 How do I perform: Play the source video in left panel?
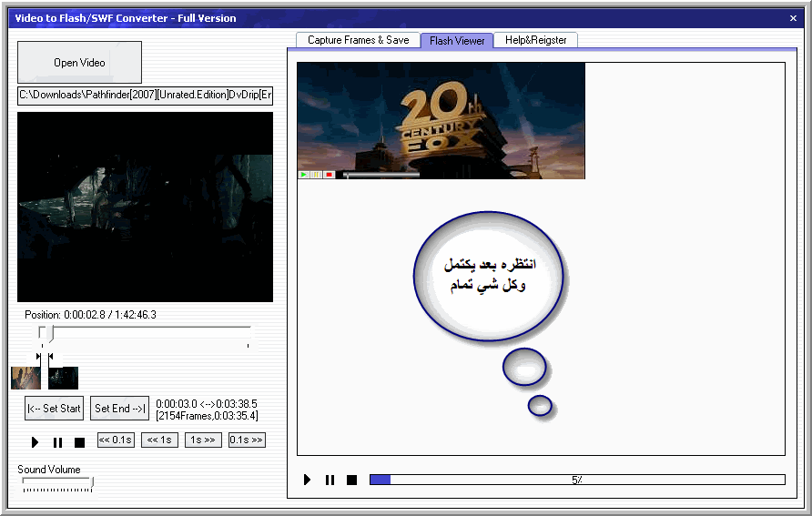tap(36, 442)
